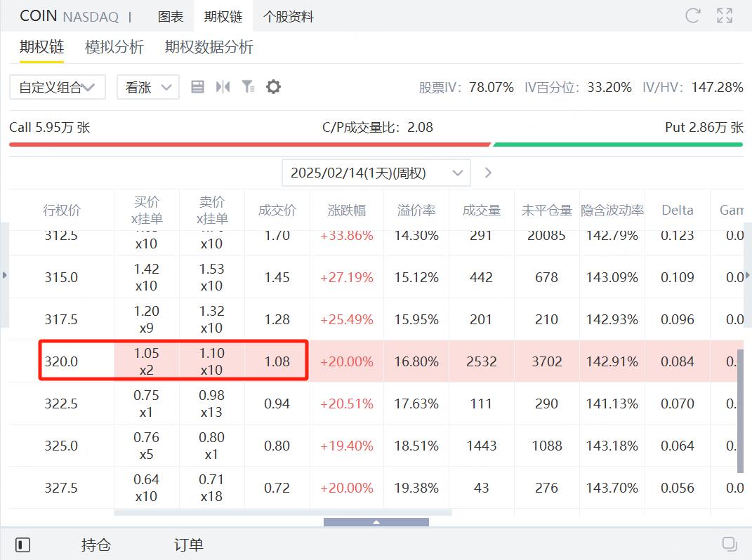This screenshot has width=752, height=560.
Task: Click bid 0.76 x5 in 325.0 row
Action: point(147,446)
